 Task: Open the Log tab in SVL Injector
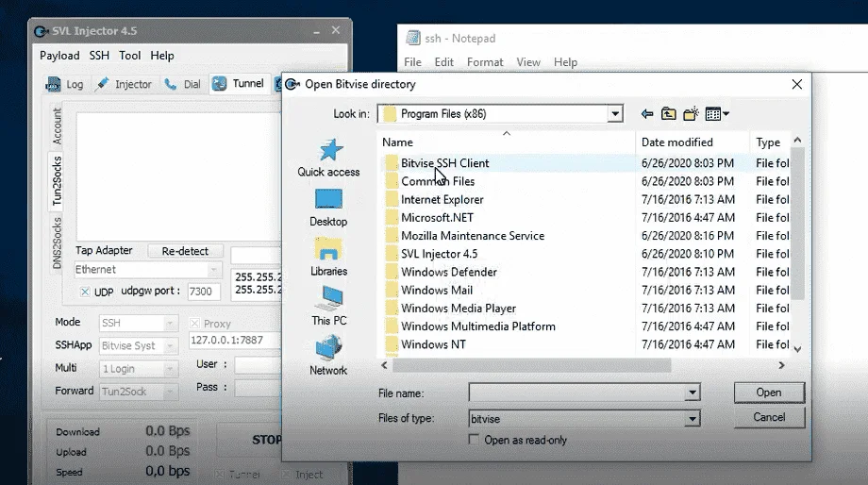tap(64, 84)
